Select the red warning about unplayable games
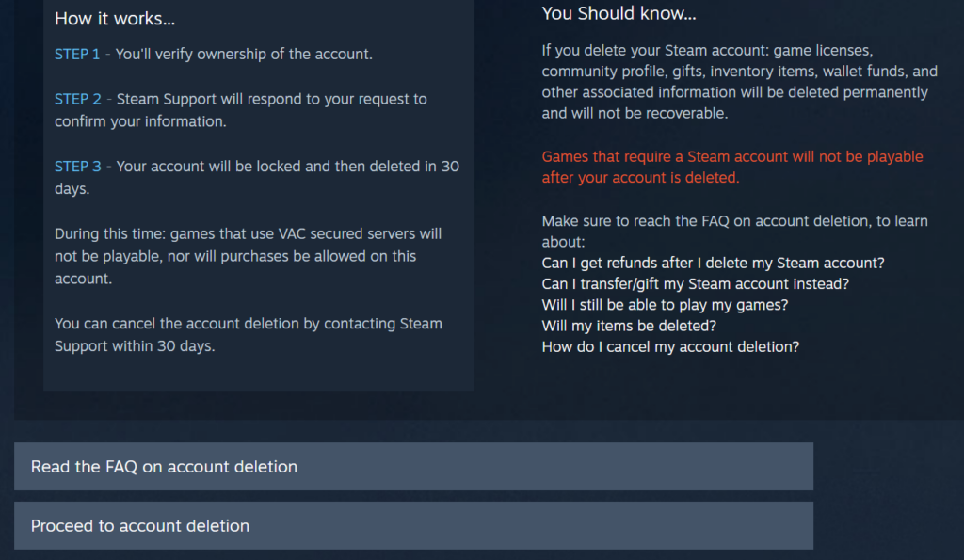Image resolution: width=964 pixels, height=560 pixels. (x=731, y=167)
